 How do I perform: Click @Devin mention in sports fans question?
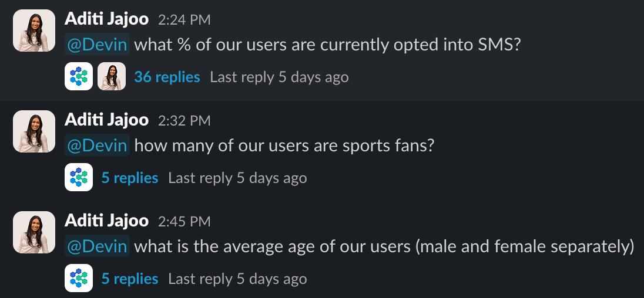pyautogui.click(x=97, y=145)
